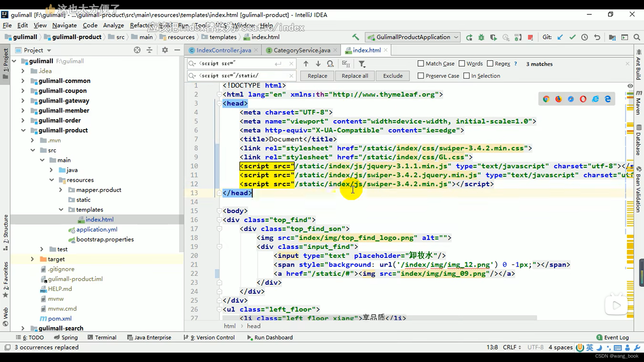Toggle the Match Case checkbox
Viewport: 644px width, 362px height.
click(x=420, y=64)
